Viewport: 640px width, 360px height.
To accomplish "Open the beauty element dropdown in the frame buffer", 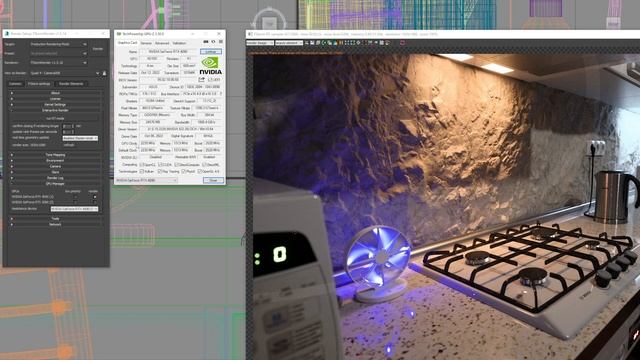I will pyautogui.click(x=289, y=43).
